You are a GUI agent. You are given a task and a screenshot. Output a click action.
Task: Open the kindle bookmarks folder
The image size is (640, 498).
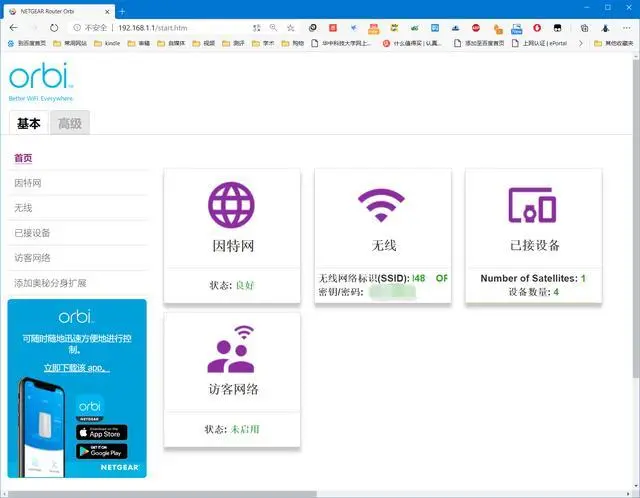pos(107,43)
